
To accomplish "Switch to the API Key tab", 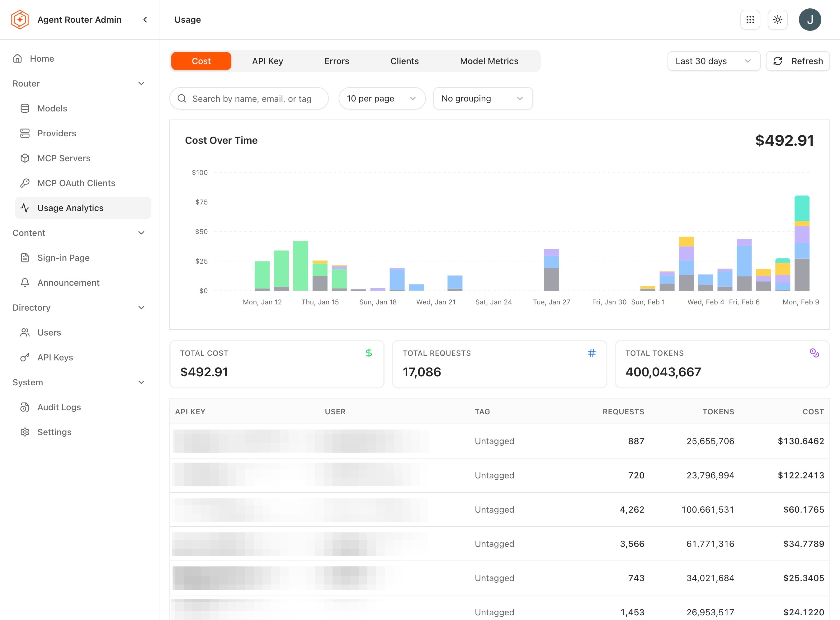I will 268,61.
